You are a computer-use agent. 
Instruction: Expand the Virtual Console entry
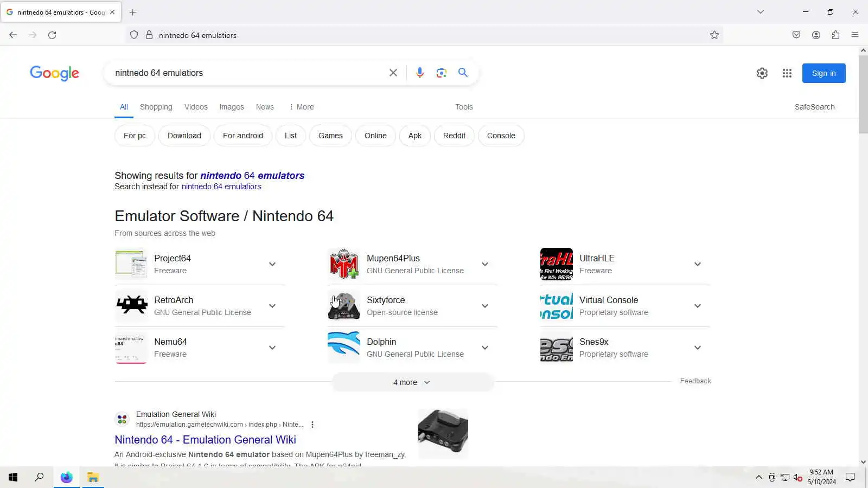click(x=698, y=306)
